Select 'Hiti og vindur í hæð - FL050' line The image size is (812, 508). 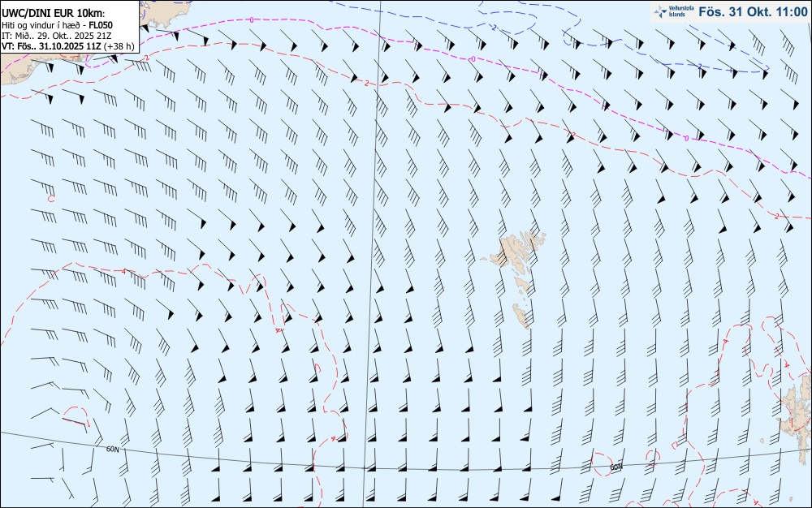tap(57, 25)
